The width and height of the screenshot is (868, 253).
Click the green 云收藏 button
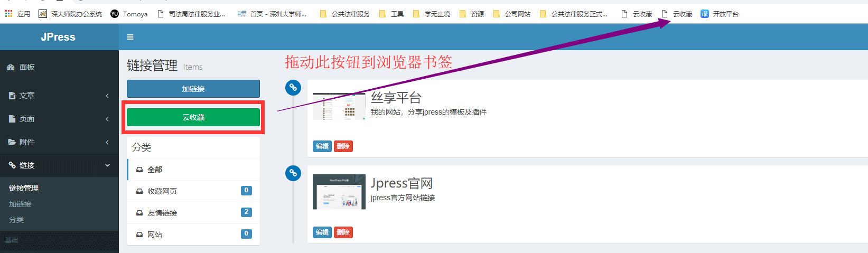coord(193,117)
